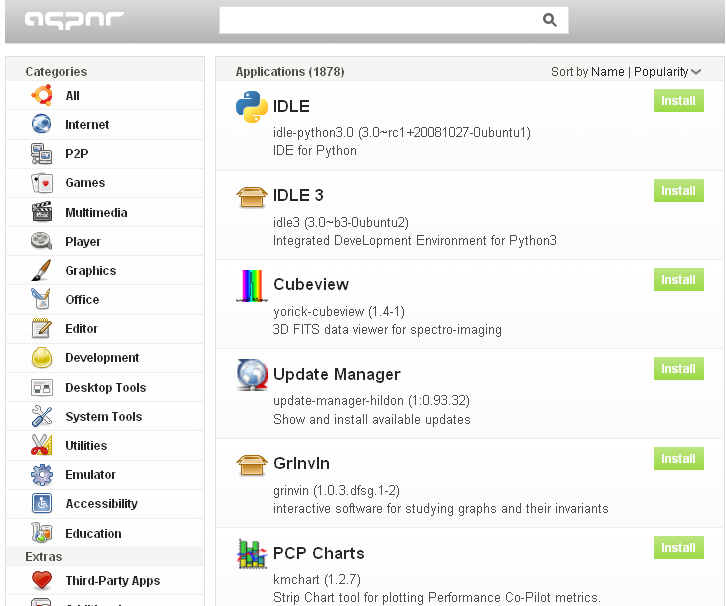Click "Show and install available updates" description
This screenshot has height=606, width=726.
pyautogui.click(x=372, y=419)
